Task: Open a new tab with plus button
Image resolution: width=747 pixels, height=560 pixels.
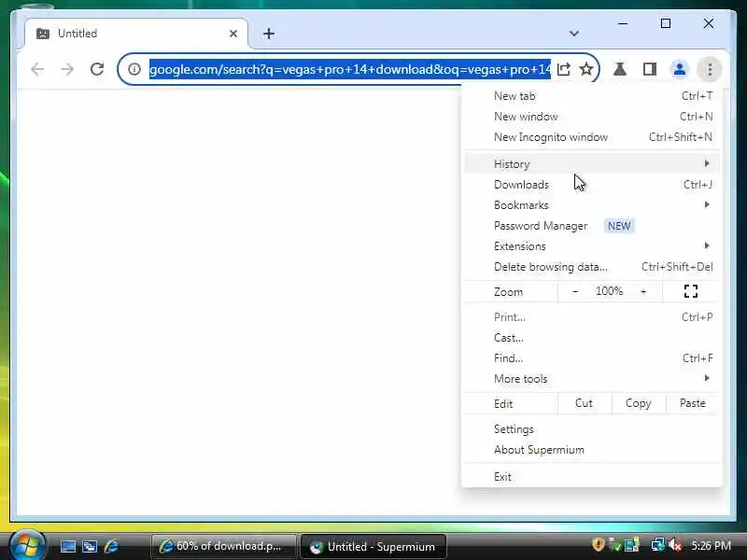Action: [x=269, y=34]
